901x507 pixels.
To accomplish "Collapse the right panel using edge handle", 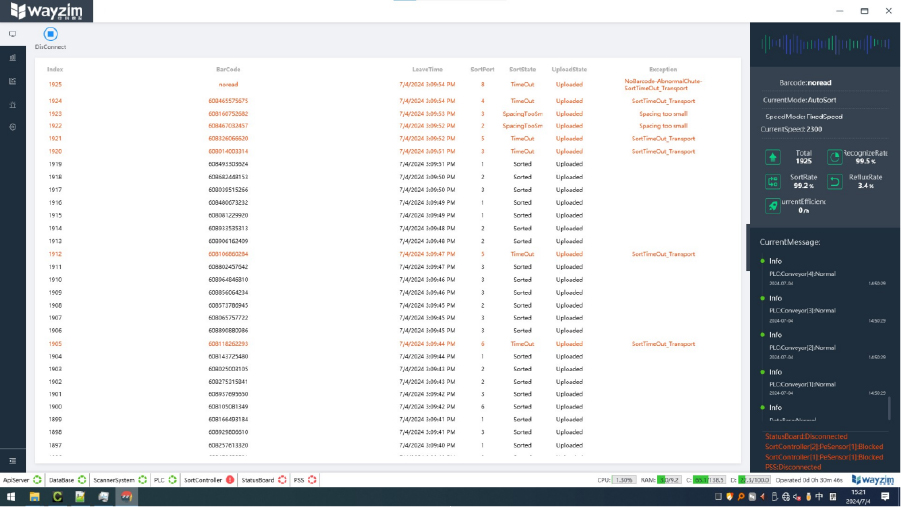I will coord(748,247).
